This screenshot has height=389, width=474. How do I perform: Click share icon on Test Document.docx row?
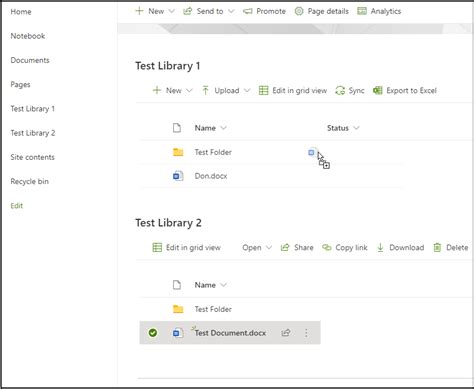(x=286, y=333)
